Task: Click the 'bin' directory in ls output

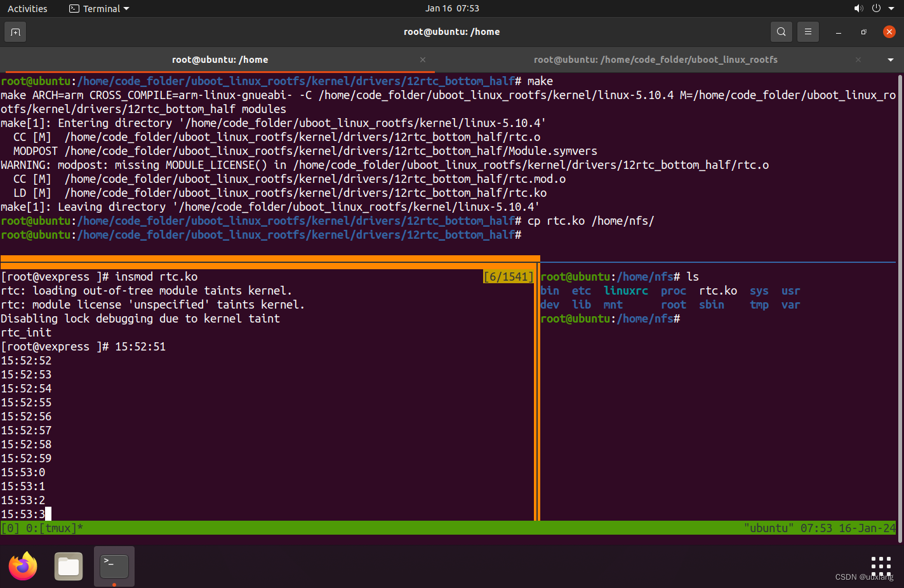Action: click(x=550, y=291)
